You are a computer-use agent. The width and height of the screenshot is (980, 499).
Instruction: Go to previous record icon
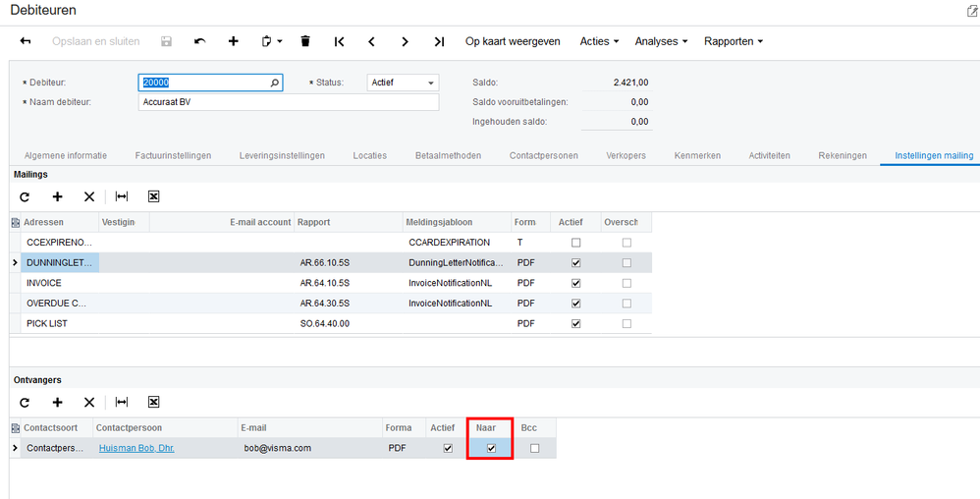(372, 41)
